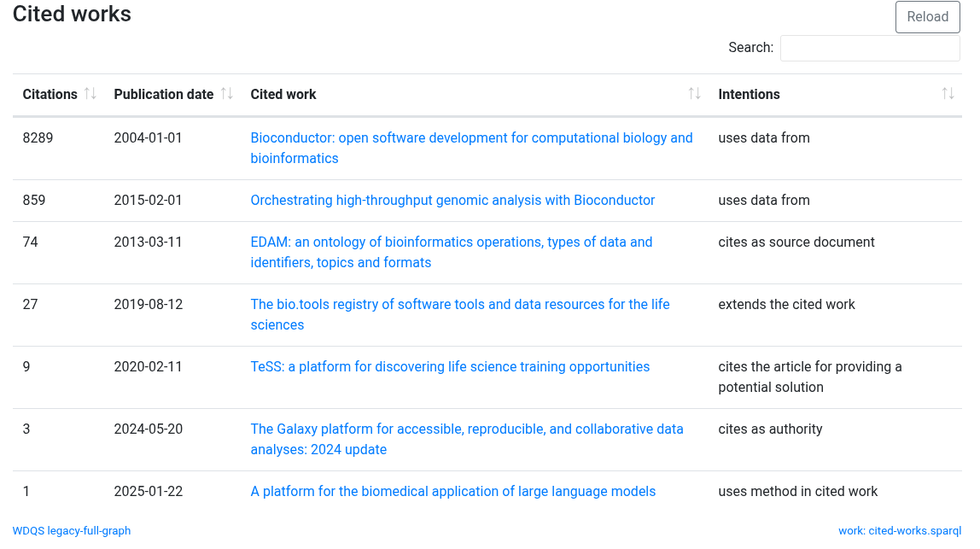Follow the WDQS legacy-full-graph link

(71, 530)
